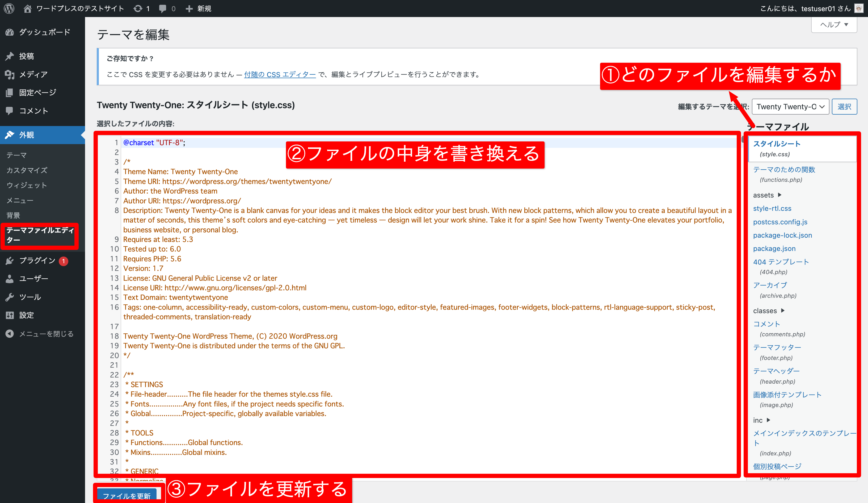Click line number 23 in gutter
868x503 pixels.
pyautogui.click(x=114, y=384)
